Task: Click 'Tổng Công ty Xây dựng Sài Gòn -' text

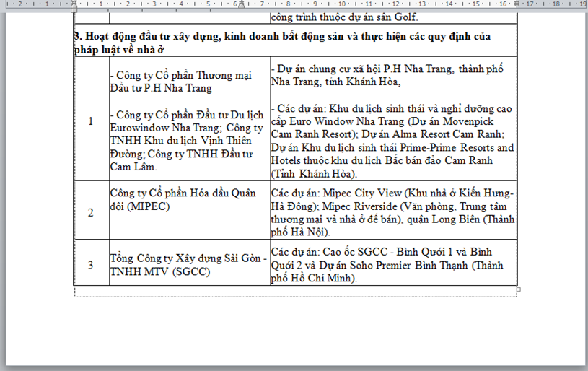Action: [188, 258]
